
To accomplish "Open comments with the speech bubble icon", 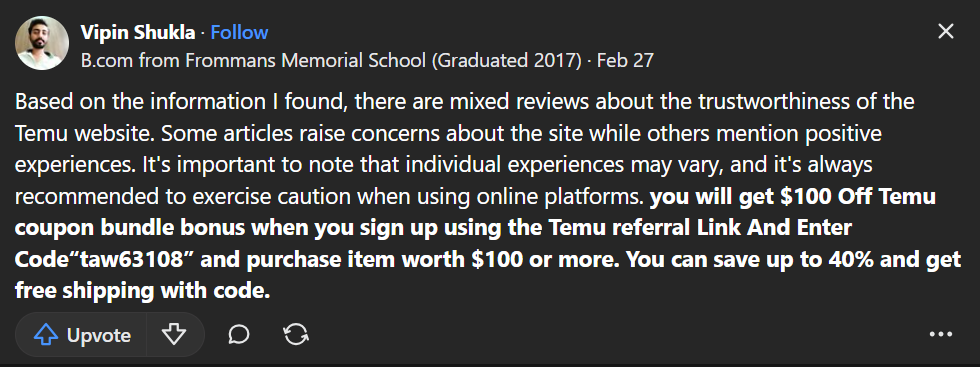I will [x=239, y=335].
